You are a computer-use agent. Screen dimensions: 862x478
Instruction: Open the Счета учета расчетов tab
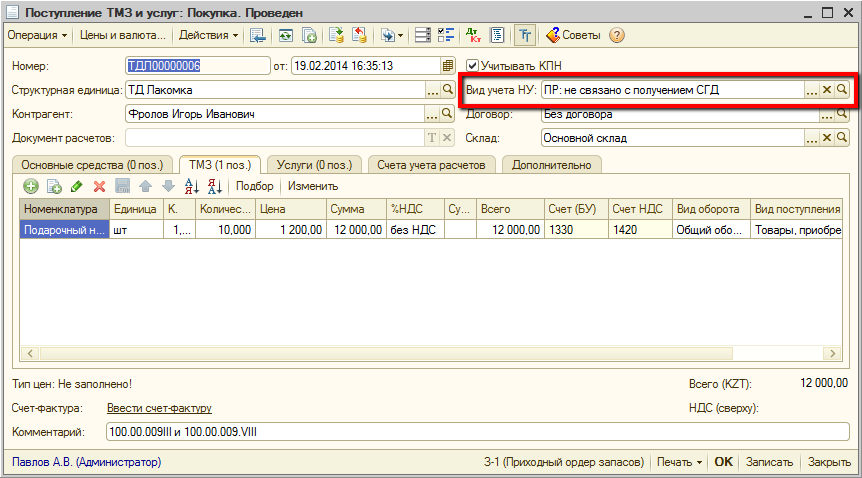(x=431, y=164)
